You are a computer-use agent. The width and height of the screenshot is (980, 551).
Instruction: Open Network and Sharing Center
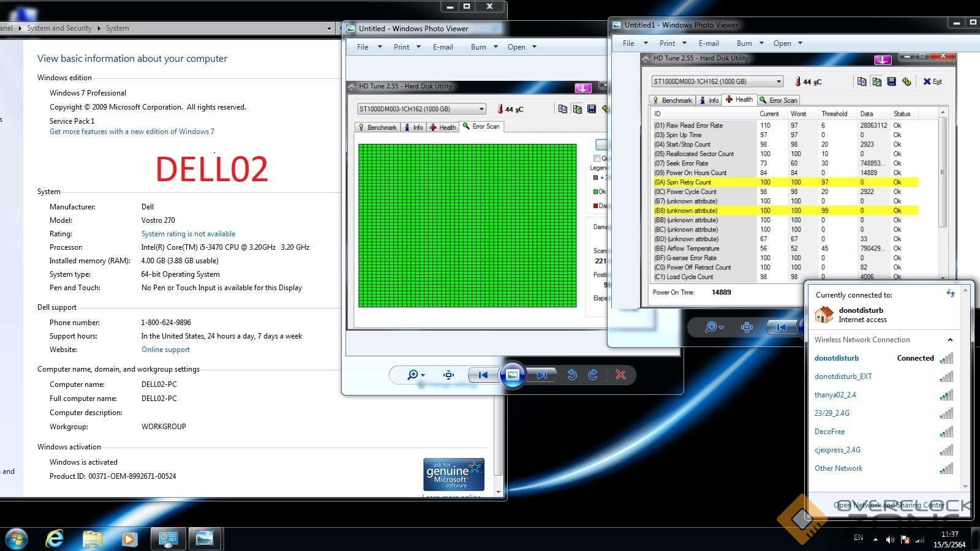[888, 505]
